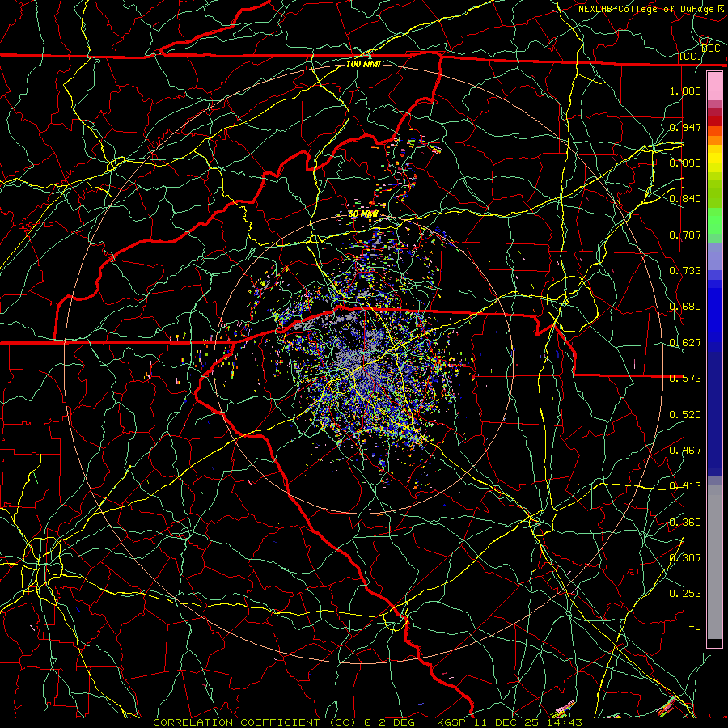Screen dimensions: 728x728
Task: Click the [CC] legend header
Action: point(691,56)
